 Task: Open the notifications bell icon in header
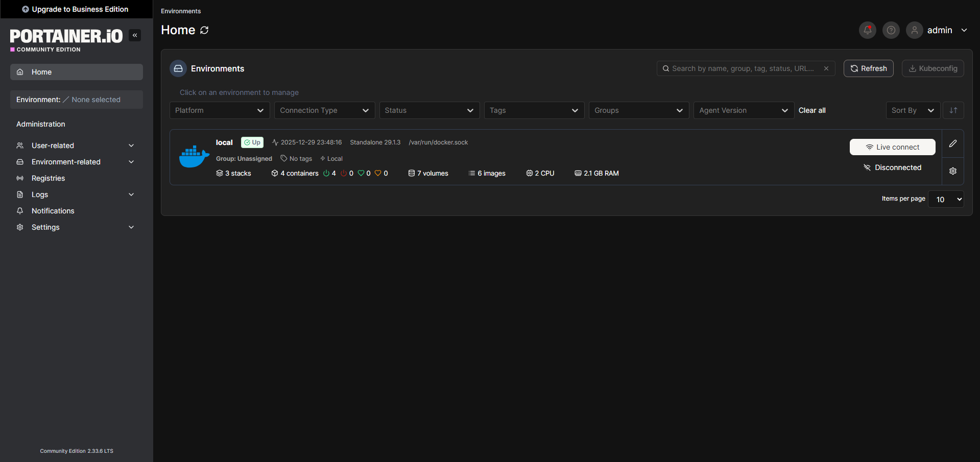(x=867, y=30)
